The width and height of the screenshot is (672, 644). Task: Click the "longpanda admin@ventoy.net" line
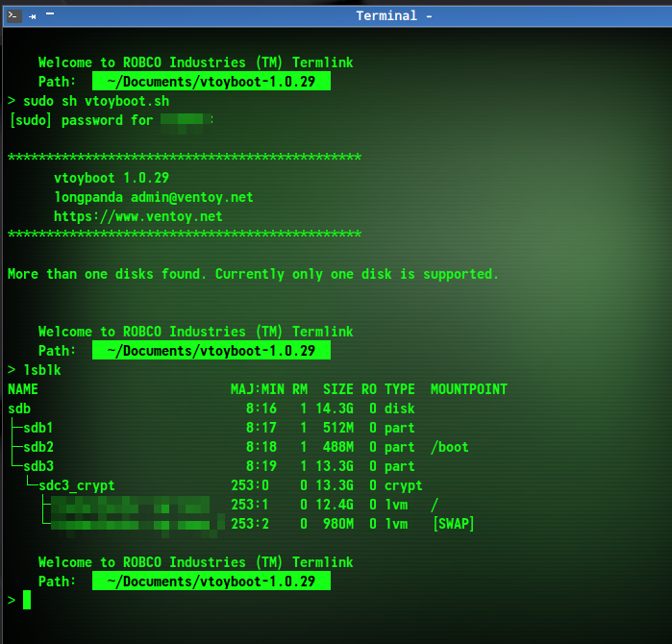coord(154,197)
